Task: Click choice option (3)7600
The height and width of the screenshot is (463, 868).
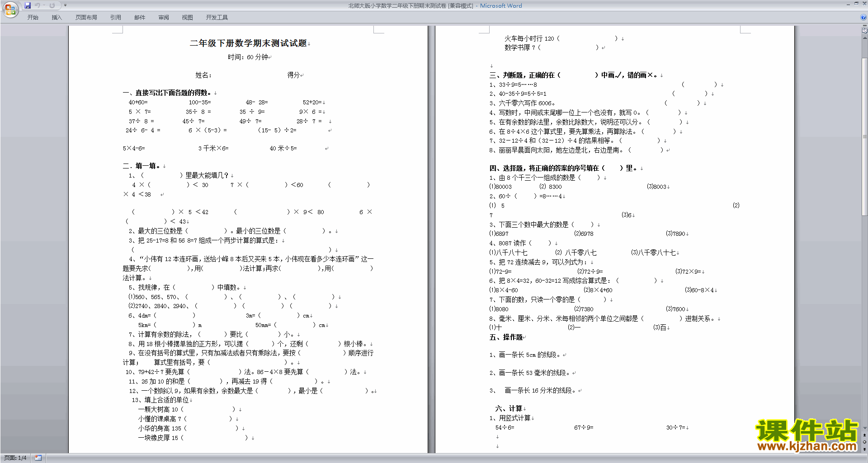Action: pyautogui.click(x=675, y=309)
